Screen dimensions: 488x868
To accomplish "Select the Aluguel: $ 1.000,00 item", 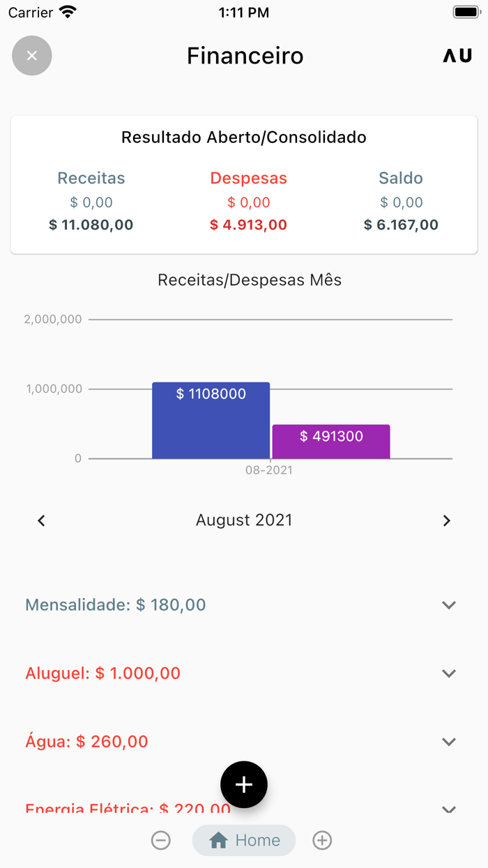I will [103, 673].
